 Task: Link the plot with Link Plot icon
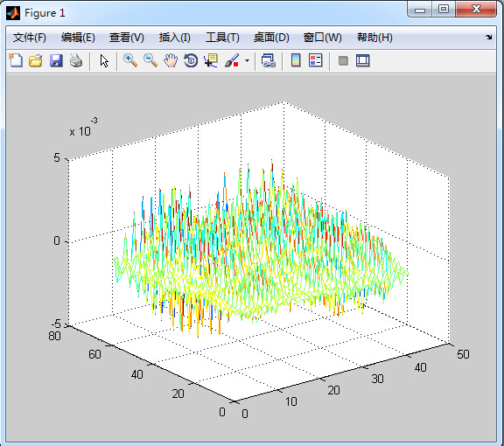tap(269, 60)
